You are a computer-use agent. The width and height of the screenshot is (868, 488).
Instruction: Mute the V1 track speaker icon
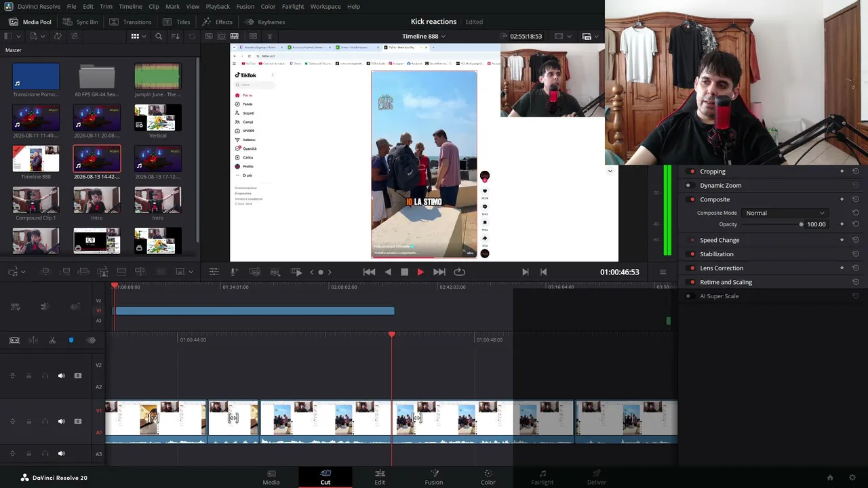(x=61, y=422)
